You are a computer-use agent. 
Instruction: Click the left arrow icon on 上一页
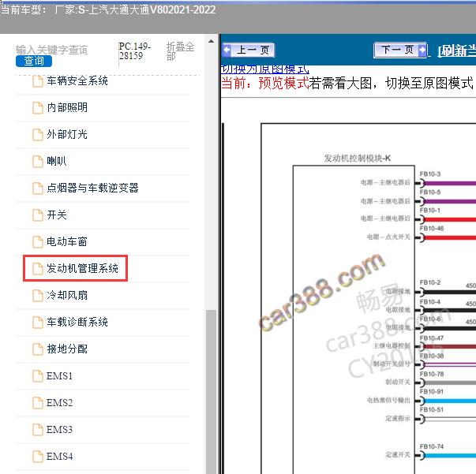click(227, 50)
